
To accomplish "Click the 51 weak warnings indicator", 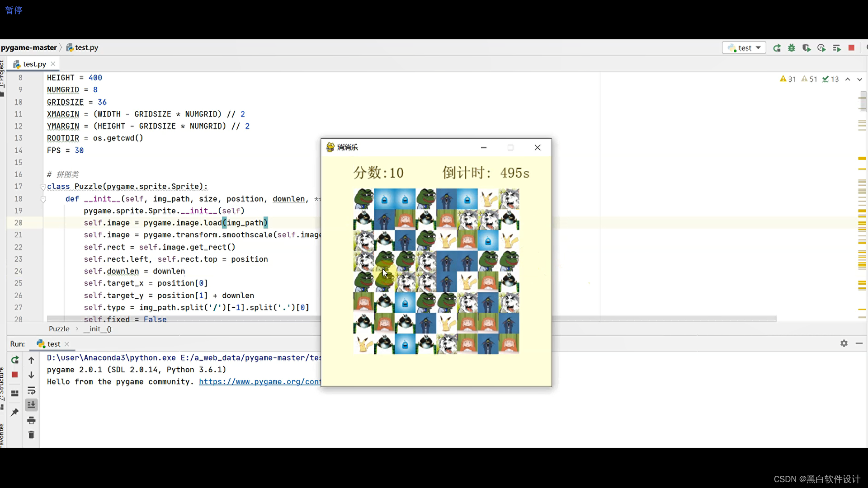I will pos(809,79).
